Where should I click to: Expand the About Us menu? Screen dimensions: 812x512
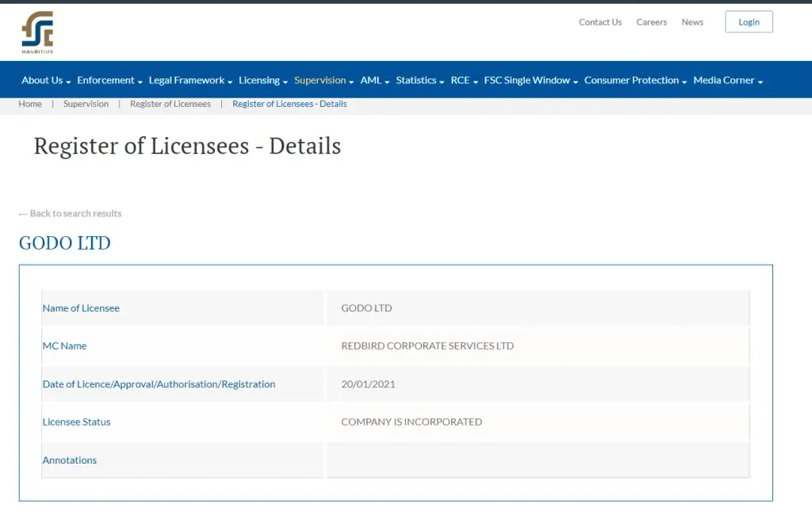(x=46, y=80)
